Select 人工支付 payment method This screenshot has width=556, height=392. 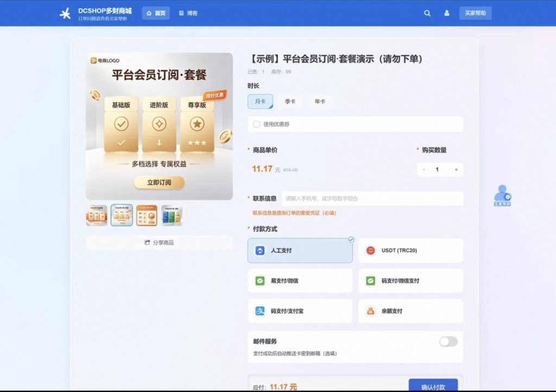click(300, 251)
